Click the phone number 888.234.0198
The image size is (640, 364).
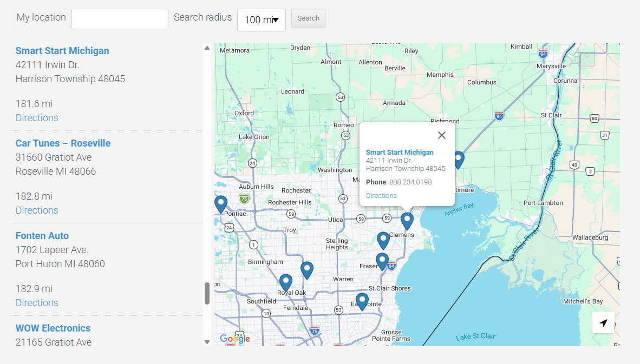pos(410,182)
